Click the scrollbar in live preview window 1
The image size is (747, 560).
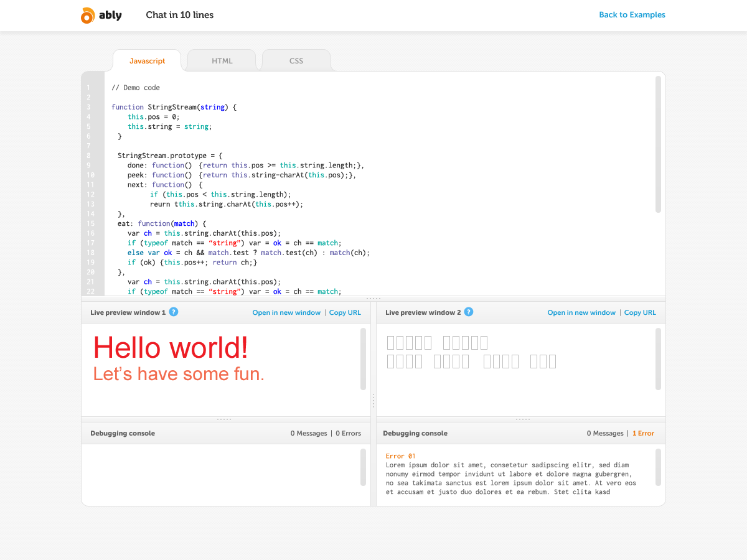(x=363, y=359)
